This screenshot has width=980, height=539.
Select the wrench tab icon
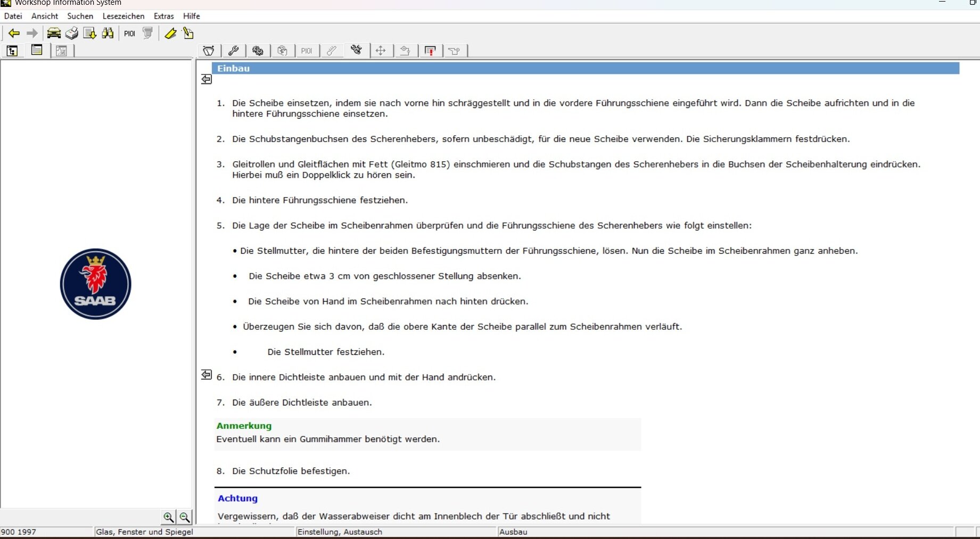pyautogui.click(x=233, y=51)
